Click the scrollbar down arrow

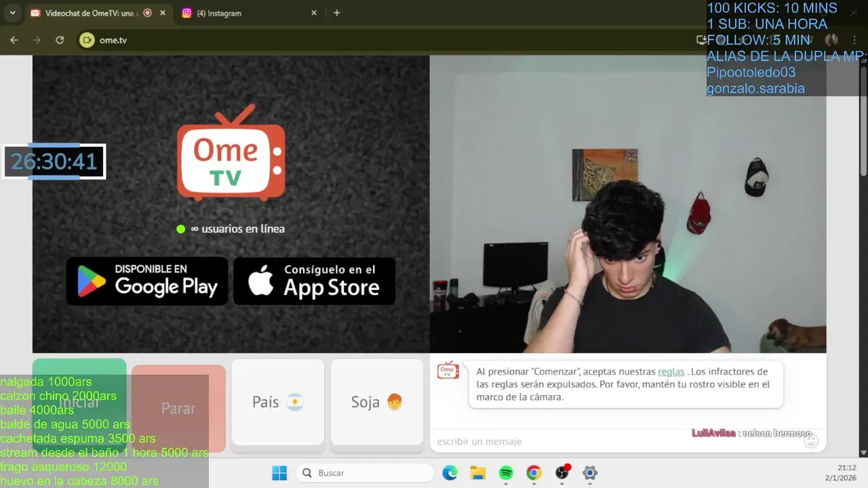pyautogui.click(x=863, y=452)
